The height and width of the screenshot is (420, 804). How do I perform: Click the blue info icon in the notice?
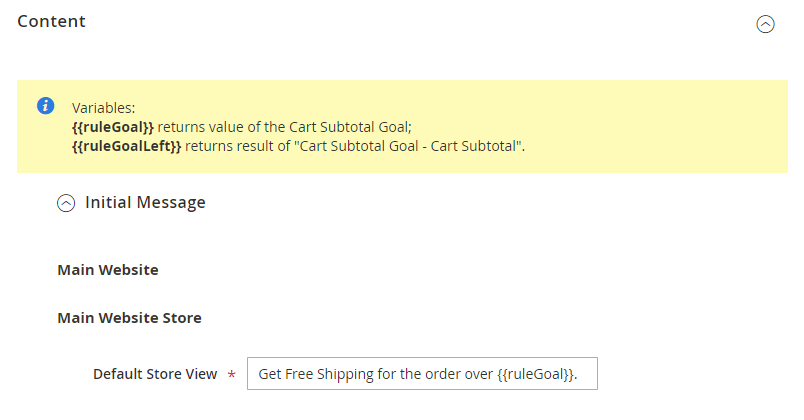(x=45, y=105)
